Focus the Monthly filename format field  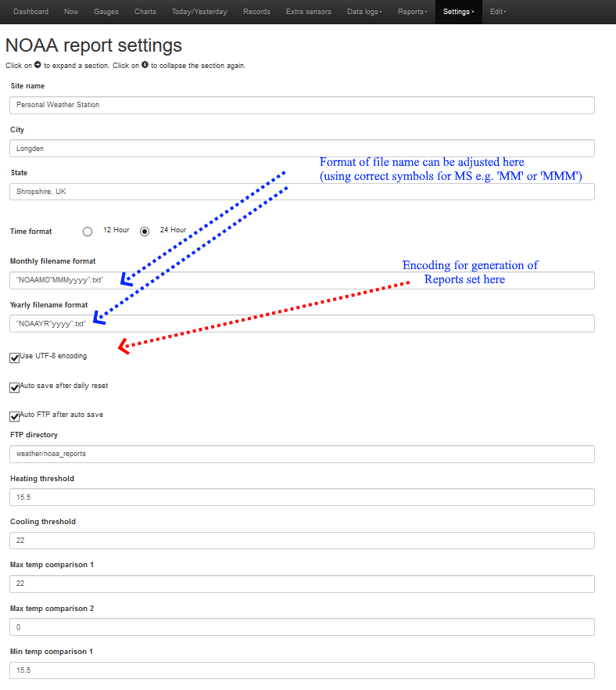[x=302, y=280]
